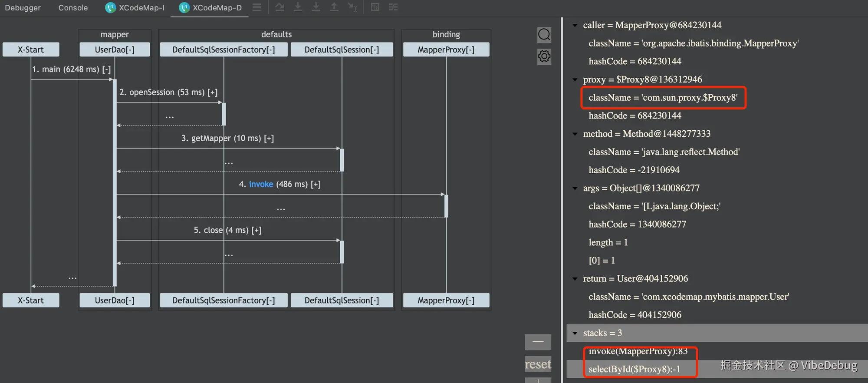This screenshot has width=868, height=383.
Task: Click the mapper package header
Action: pyautogui.click(x=115, y=34)
